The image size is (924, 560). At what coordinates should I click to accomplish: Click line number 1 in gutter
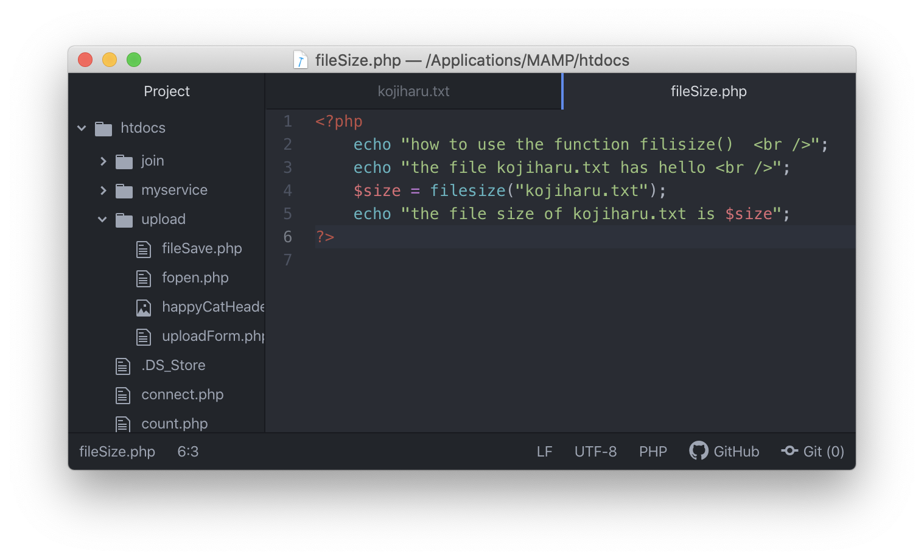pos(288,121)
